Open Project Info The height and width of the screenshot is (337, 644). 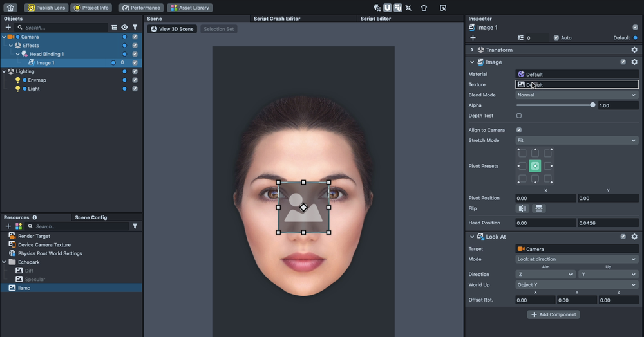[x=91, y=8]
